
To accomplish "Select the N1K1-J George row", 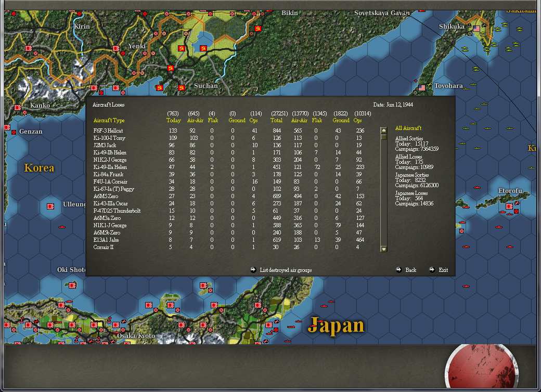I will pyautogui.click(x=229, y=225).
